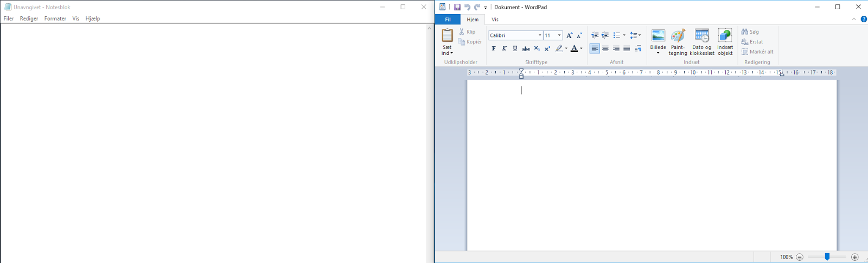Start a bulleted list
Viewport: 868px width, 263px height.
(616, 35)
